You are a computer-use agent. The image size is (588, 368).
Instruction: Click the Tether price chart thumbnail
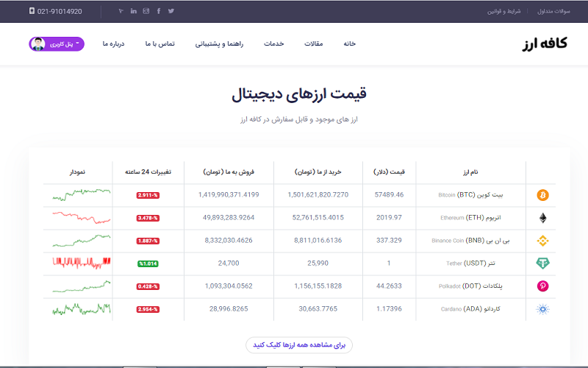point(82,263)
